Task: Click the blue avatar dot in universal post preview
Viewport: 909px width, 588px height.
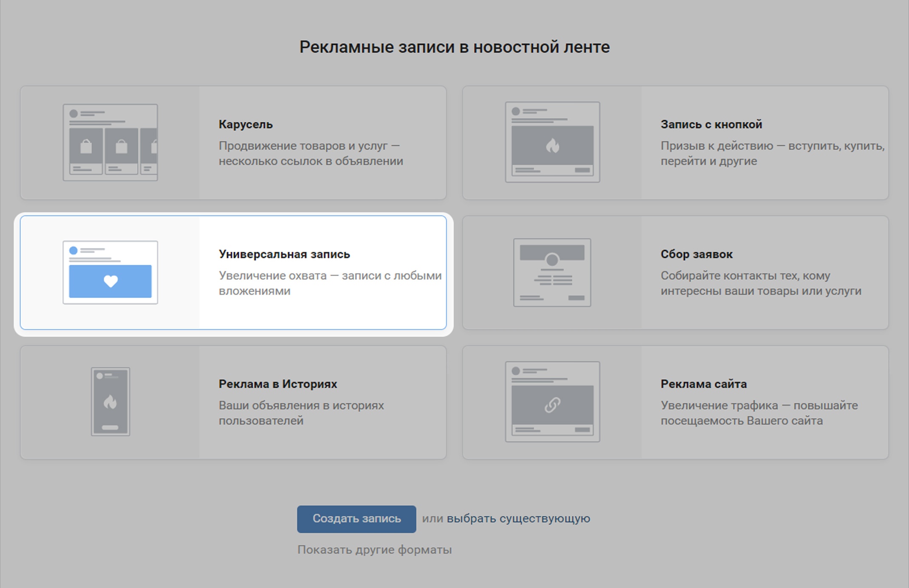Action: pos(73,250)
